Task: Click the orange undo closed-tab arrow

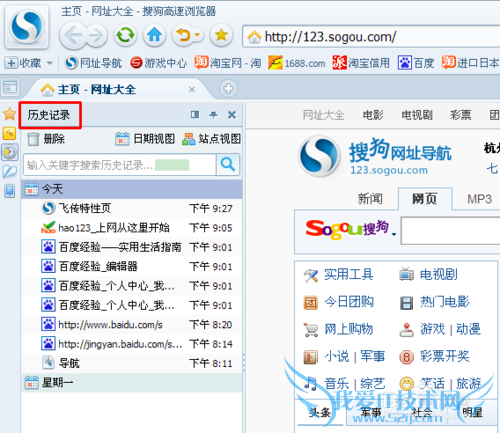Action: pyautogui.click(x=183, y=35)
